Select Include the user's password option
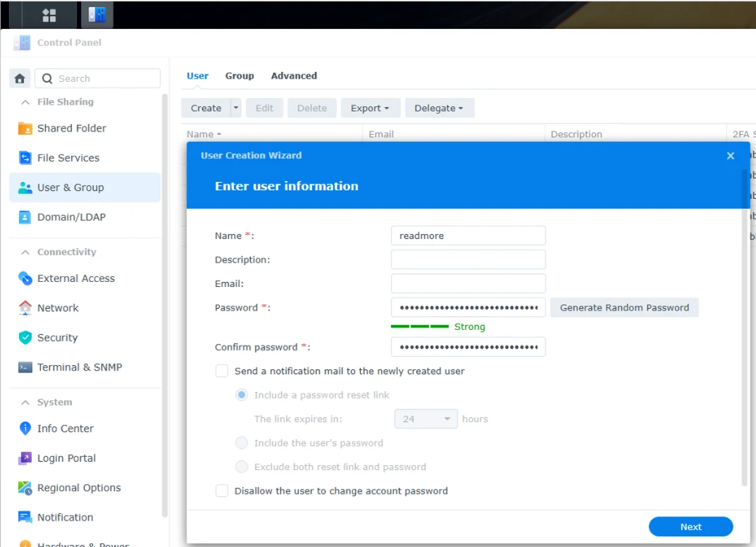Screen dimensions: 756x547 coord(242,443)
